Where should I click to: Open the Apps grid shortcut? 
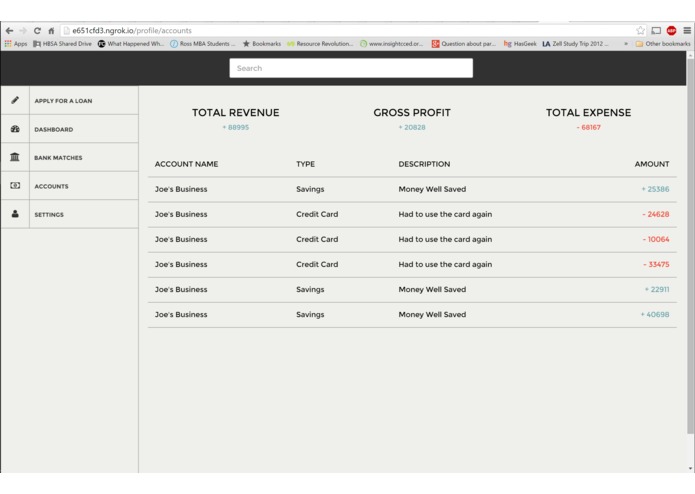(16, 43)
